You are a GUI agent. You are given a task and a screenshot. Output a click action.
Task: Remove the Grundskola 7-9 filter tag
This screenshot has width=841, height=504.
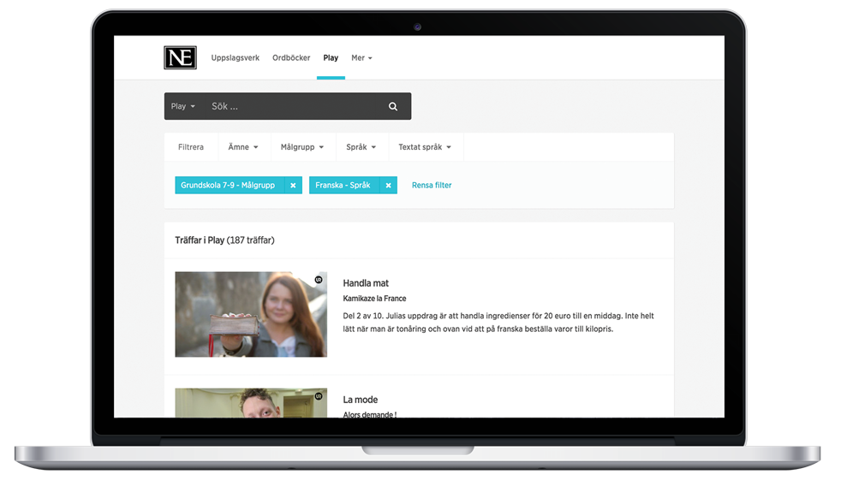293,186
